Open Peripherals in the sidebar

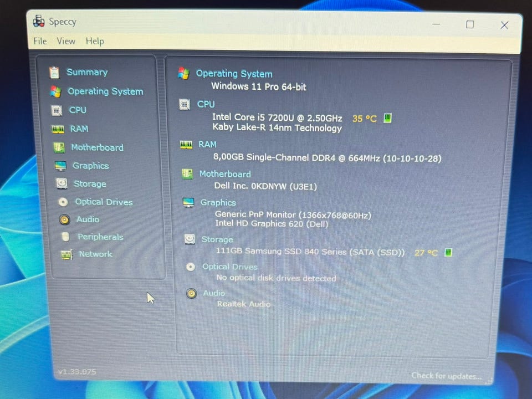100,237
